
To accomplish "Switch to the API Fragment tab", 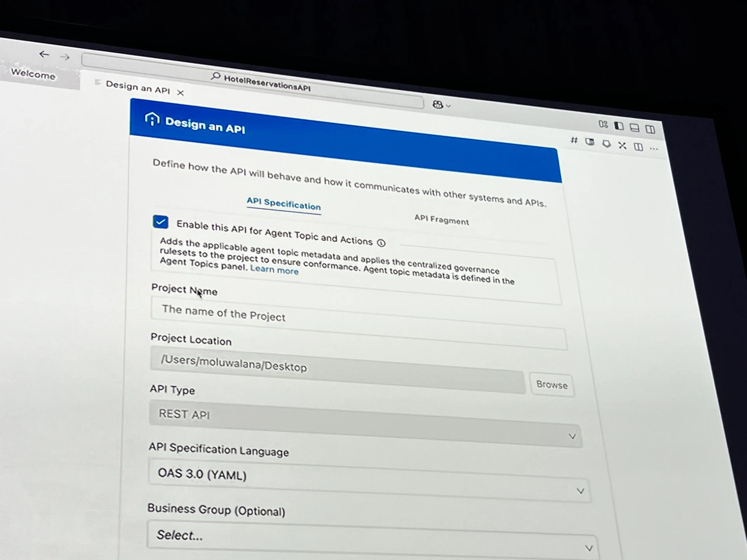I will (x=441, y=220).
